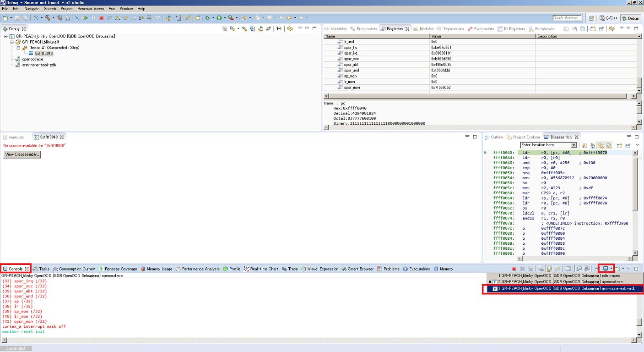Screen dimensions: 644x352
Task: Click the Open Perspective icon
Action: tap(591, 18)
